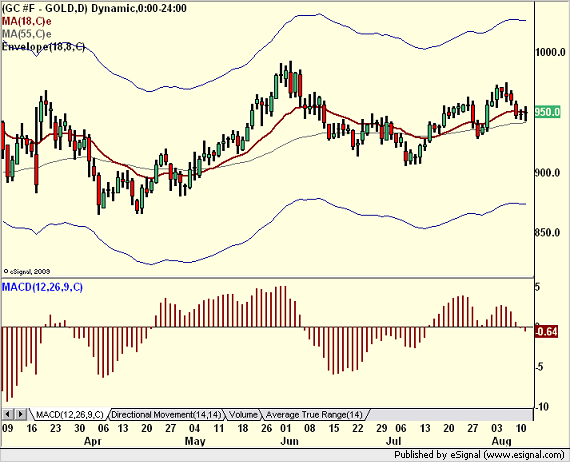
Task: Select the Envelope(18,8,C) legend label
Action: (x=43, y=47)
